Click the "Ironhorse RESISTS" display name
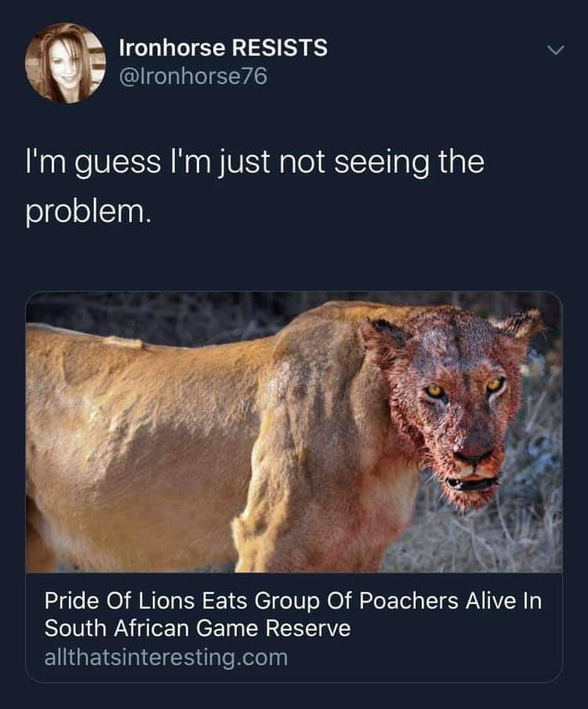588x709 pixels. [223, 48]
